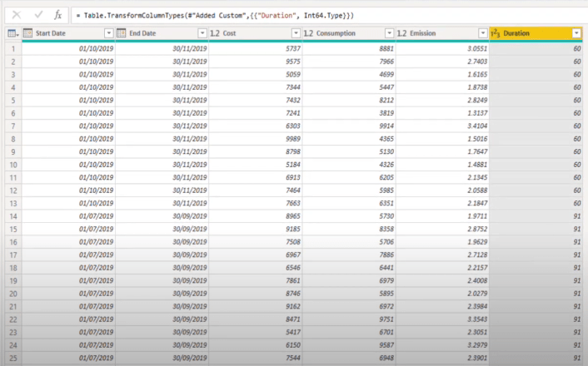This screenshot has height=366, width=588.
Task: Click the End Date cell in row 3
Action: (162, 75)
